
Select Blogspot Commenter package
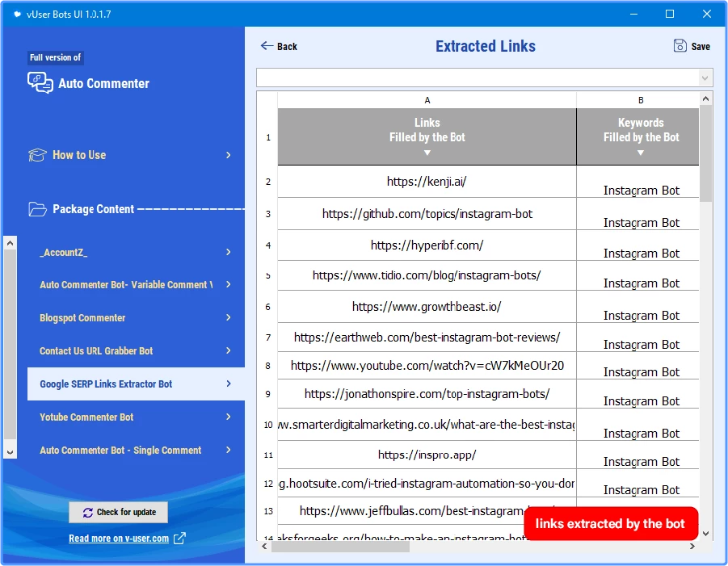tap(82, 318)
